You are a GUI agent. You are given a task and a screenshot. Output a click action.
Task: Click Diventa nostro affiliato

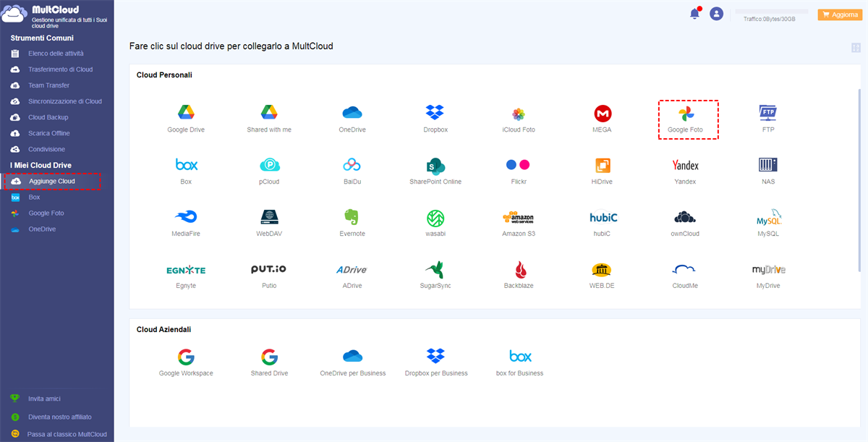click(60, 417)
